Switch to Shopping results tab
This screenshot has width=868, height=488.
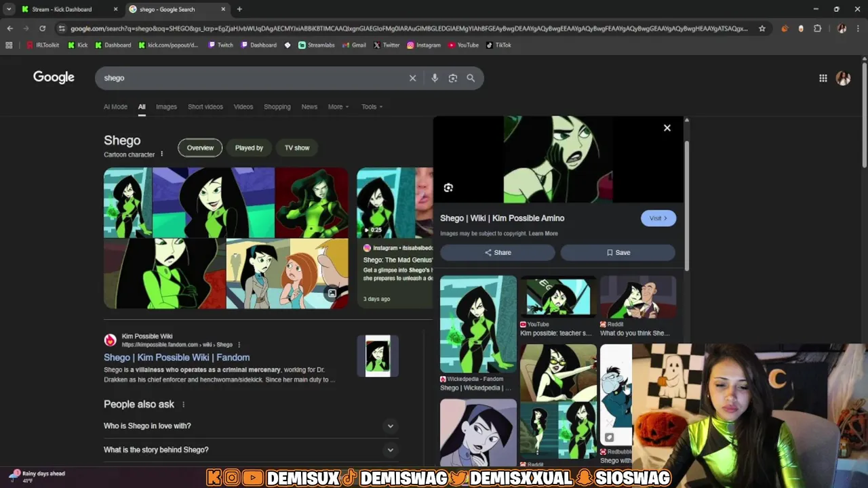click(x=277, y=106)
